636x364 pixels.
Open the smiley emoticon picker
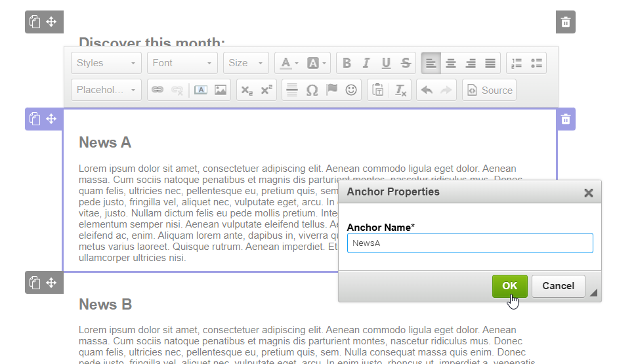click(x=351, y=91)
